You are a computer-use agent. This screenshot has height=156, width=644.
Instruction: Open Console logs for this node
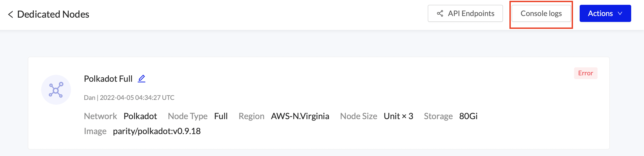541,13
